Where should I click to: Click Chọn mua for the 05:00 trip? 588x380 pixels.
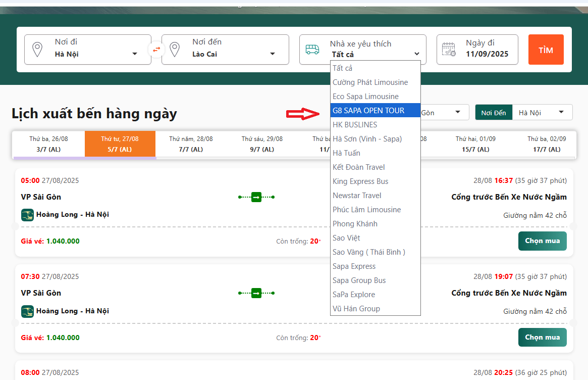click(x=542, y=241)
